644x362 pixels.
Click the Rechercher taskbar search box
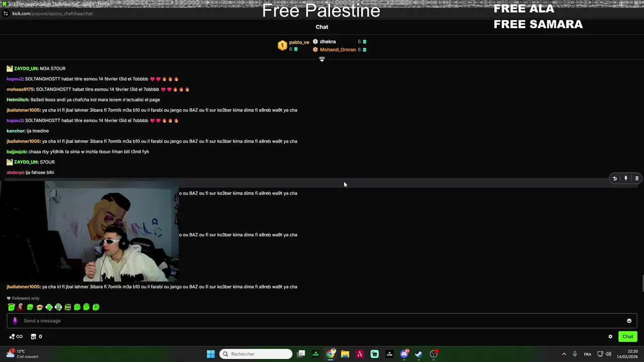256,354
